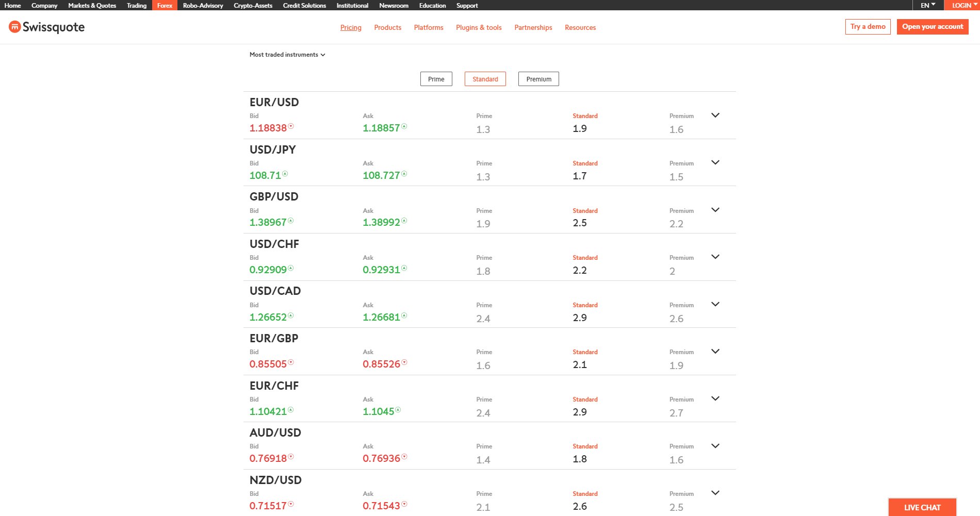The image size is (980, 516).
Task: Open Robo-Advisory in top bar
Action: [203, 5]
